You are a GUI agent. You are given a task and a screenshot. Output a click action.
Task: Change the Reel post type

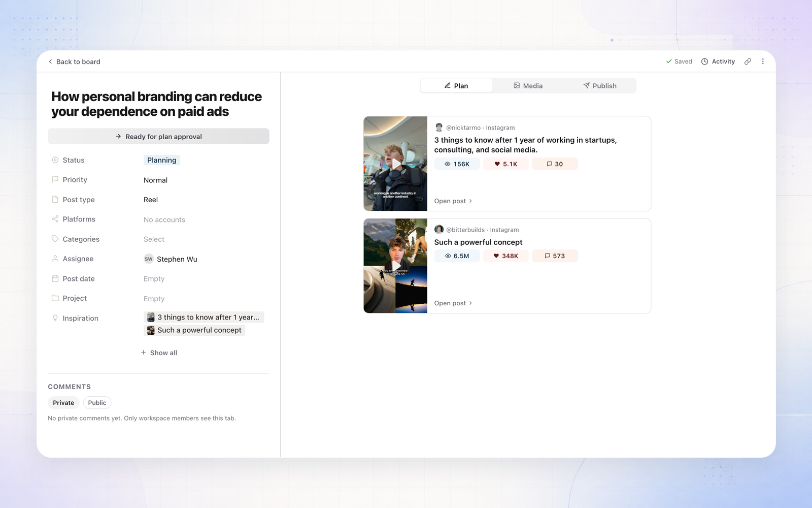[x=151, y=200]
